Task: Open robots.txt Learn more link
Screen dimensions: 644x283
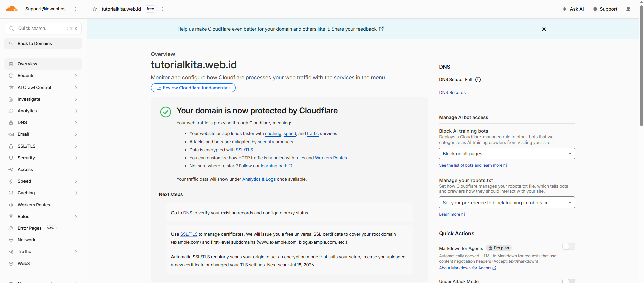Action: (x=452, y=214)
